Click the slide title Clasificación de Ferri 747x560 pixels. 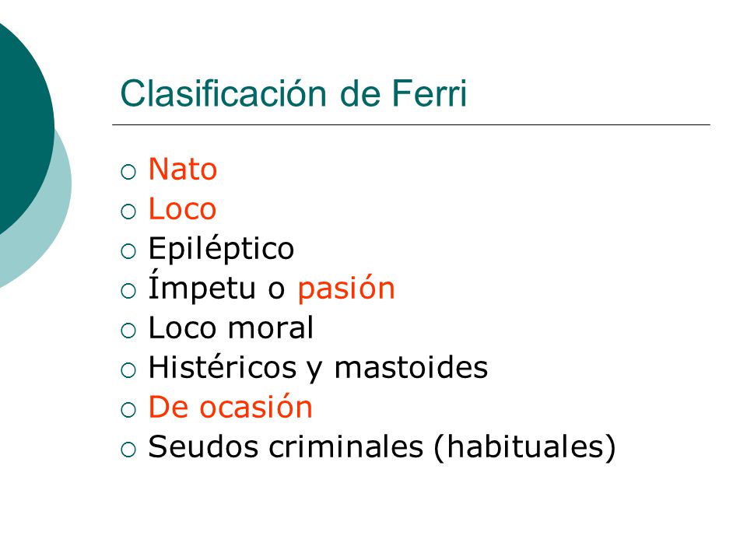click(293, 94)
